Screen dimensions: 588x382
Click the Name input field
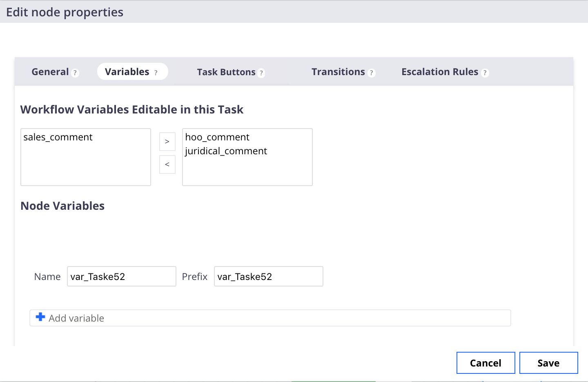click(x=122, y=276)
